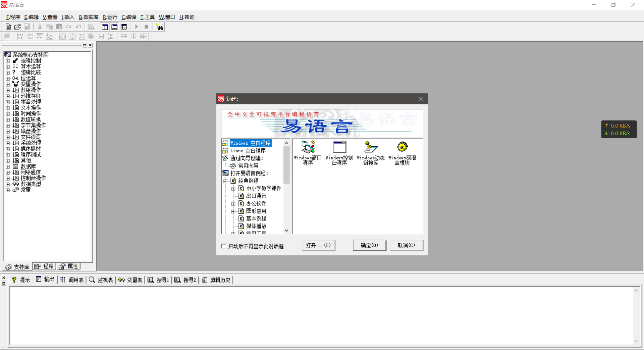Expand the 数据库 tree node in support library
The image size is (644, 350).
8,166
